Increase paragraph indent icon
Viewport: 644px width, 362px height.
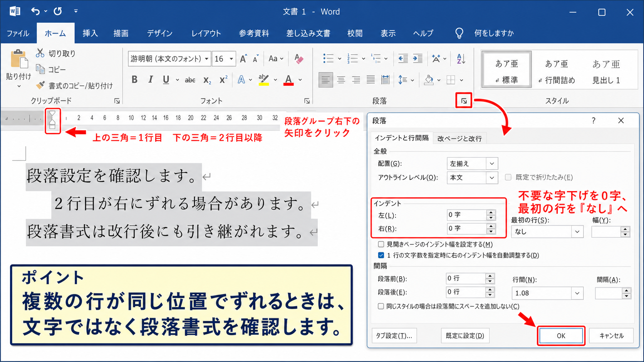418,58
